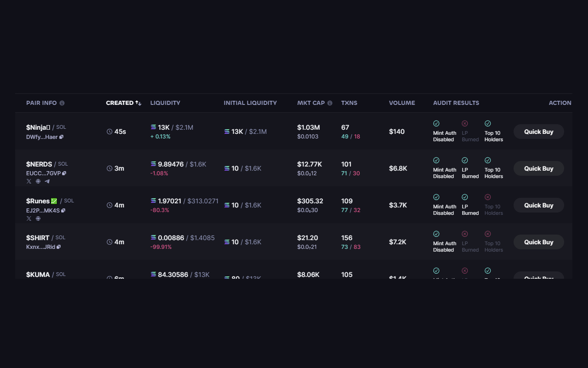Copy the $Ninja contract address DWfy...Haer

[62, 137]
